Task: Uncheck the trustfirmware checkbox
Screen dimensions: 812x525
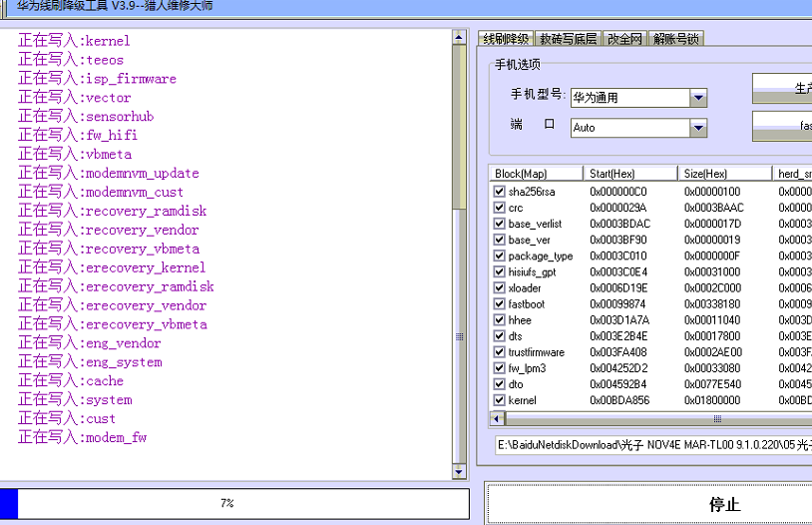Action: click(x=499, y=352)
